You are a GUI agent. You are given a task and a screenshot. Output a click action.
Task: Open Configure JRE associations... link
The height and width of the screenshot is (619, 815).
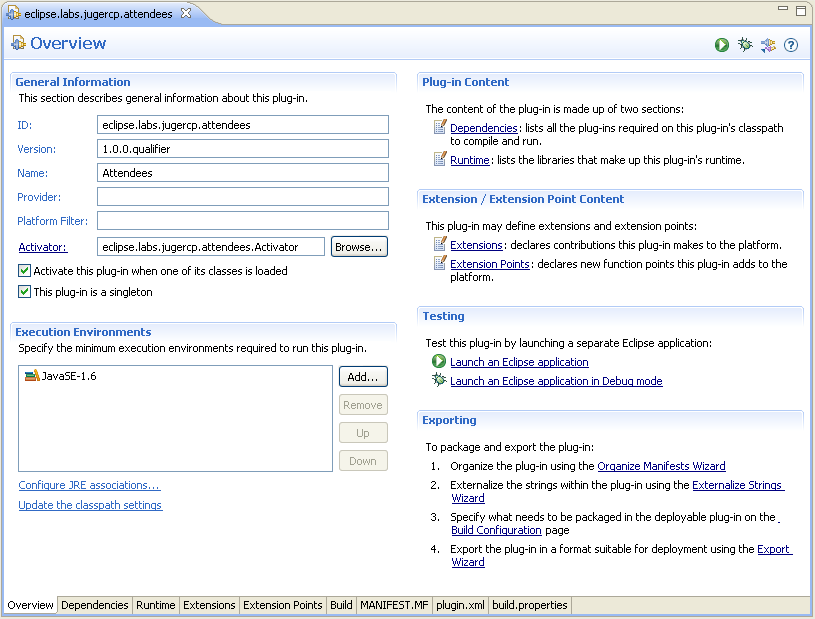point(89,485)
